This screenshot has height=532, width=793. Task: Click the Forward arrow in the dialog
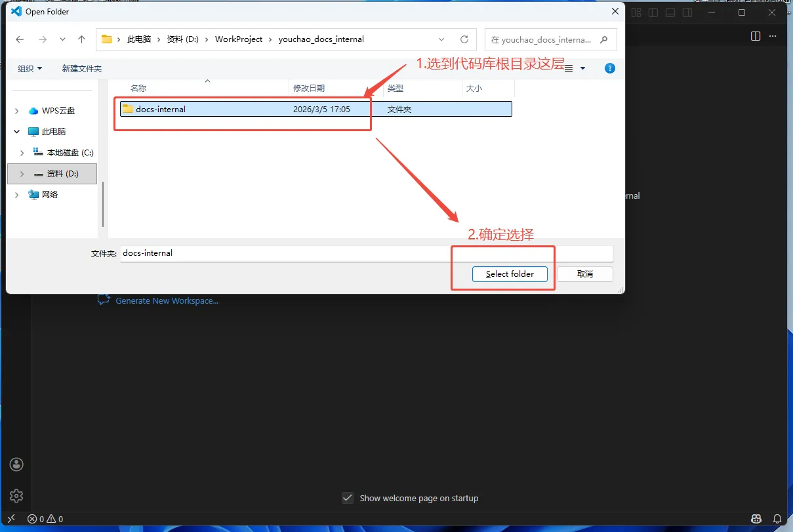pyautogui.click(x=43, y=39)
